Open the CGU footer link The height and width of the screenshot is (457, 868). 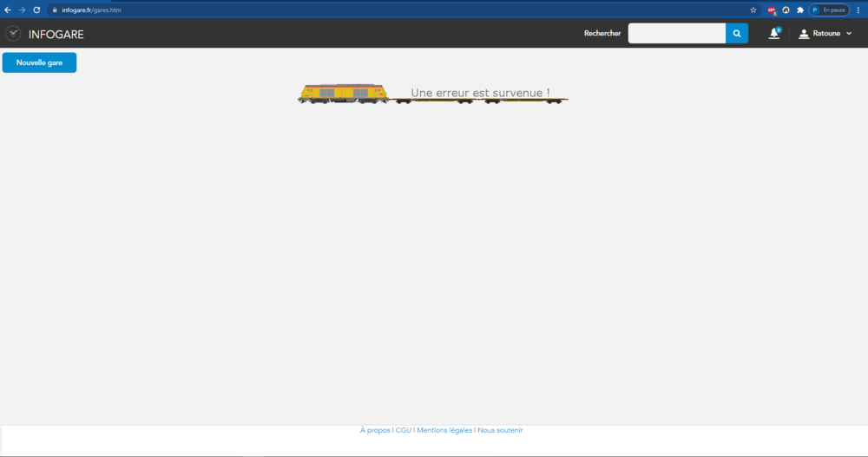tap(404, 430)
